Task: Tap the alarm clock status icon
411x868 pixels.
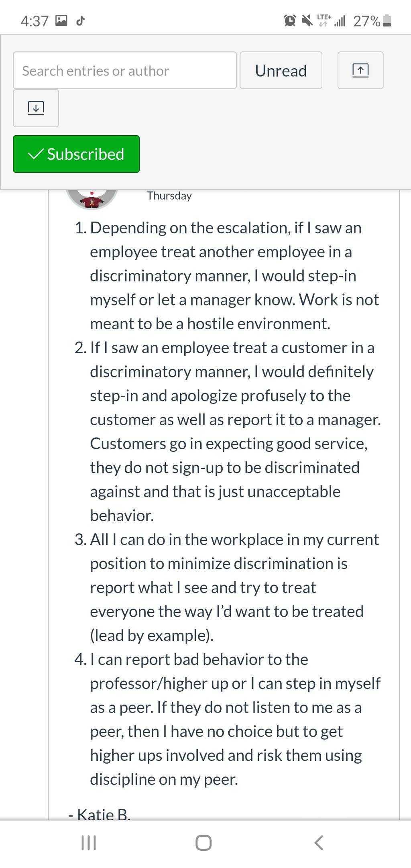Action: point(290,20)
